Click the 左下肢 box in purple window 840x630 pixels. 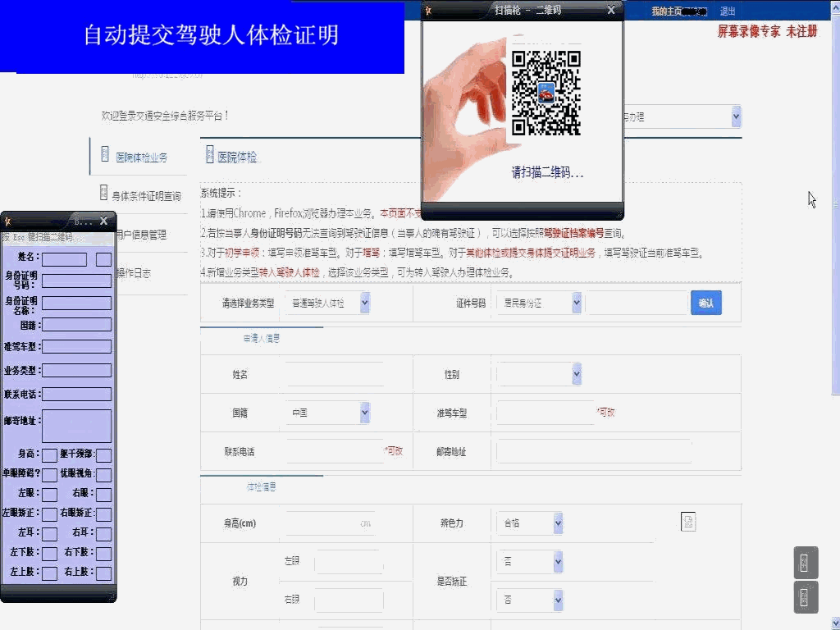tap(49, 554)
